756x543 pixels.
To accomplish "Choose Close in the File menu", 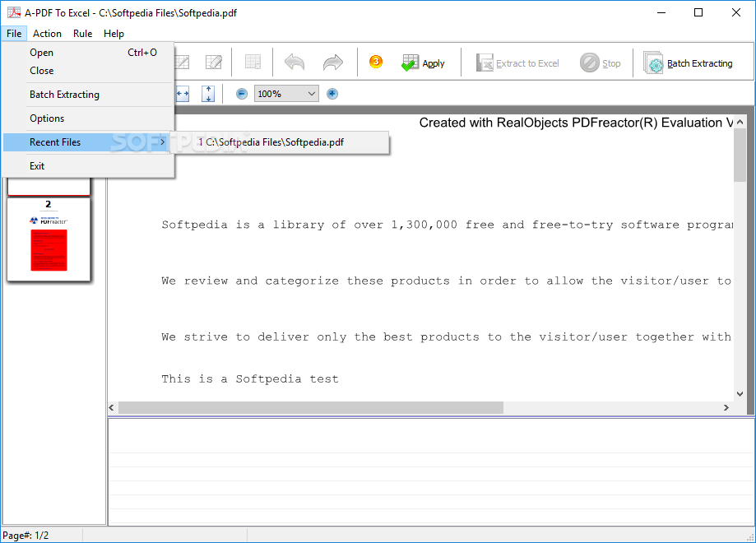I will point(88,71).
